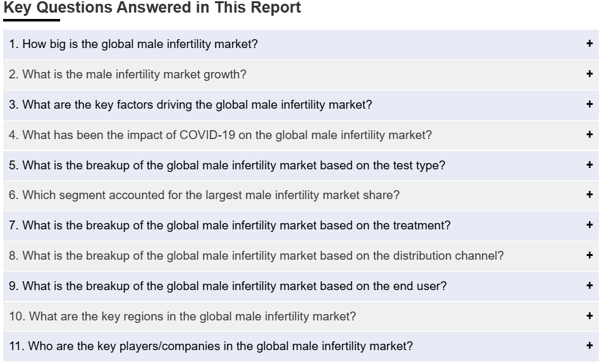Click plus icon for distribution channel breakup

pyautogui.click(x=589, y=255)
